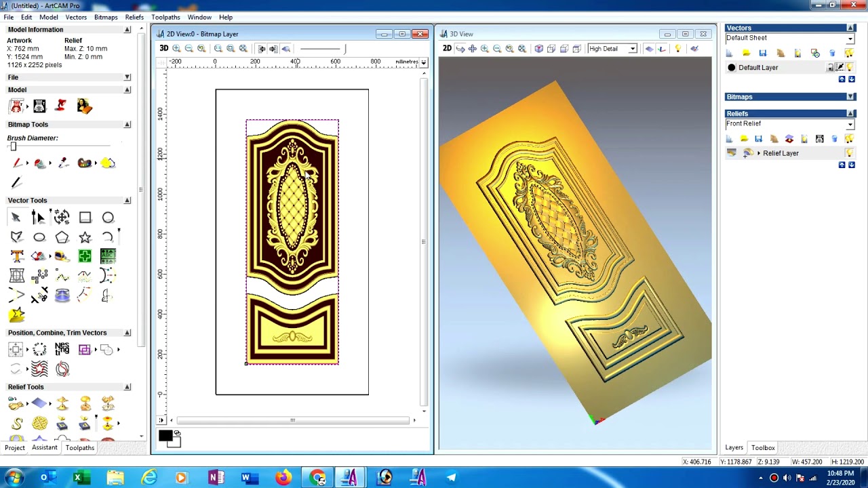The height and width of the screenshot is (488, 868).
Task: Open the Transform Vectors tool
Action: pos(62,218)
